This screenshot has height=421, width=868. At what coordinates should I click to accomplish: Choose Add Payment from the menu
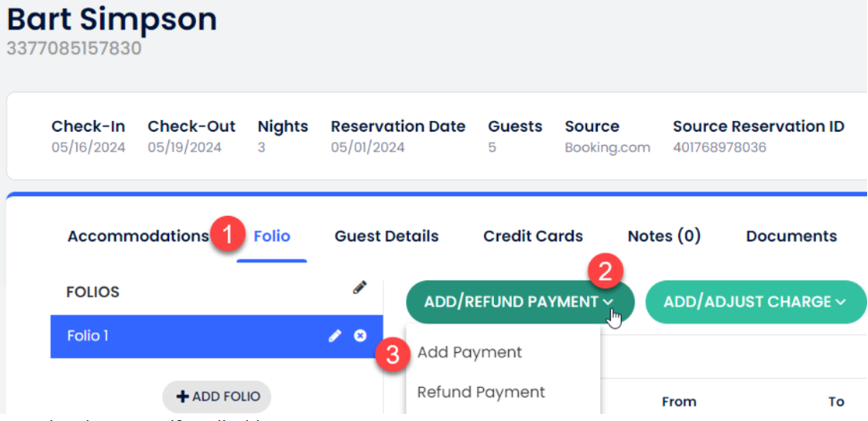[470, 352]
